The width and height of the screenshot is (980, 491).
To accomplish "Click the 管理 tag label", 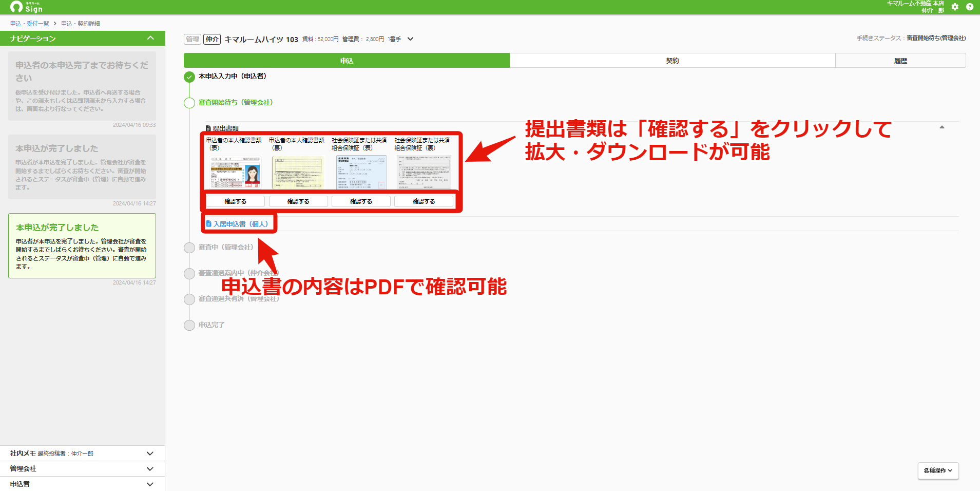I will tap(193, 39).
